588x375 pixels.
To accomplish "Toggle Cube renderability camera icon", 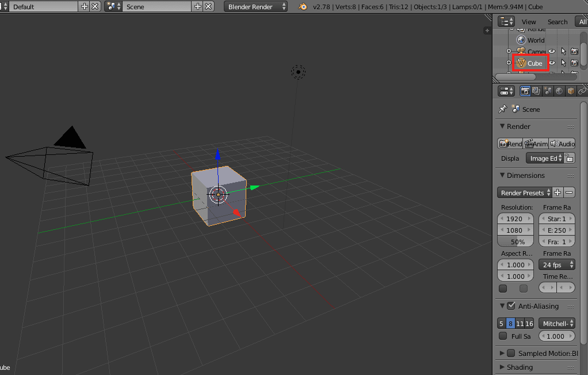I will (574, 63).
